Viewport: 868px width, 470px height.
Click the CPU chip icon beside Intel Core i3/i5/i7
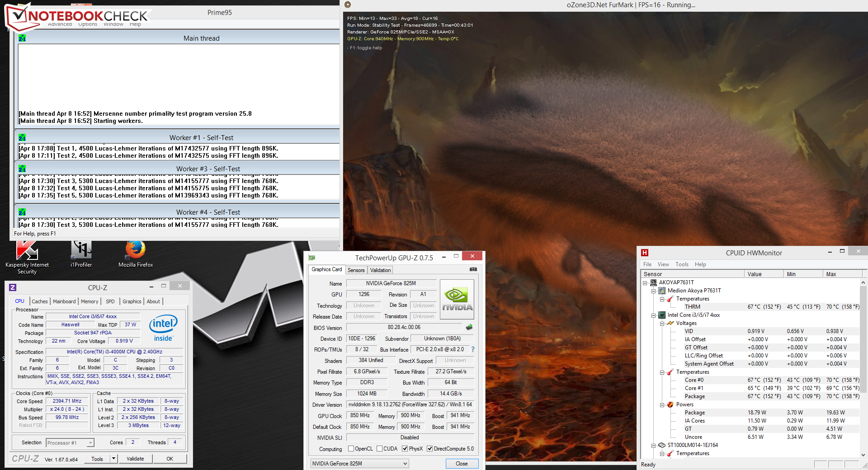coord(662,315)
